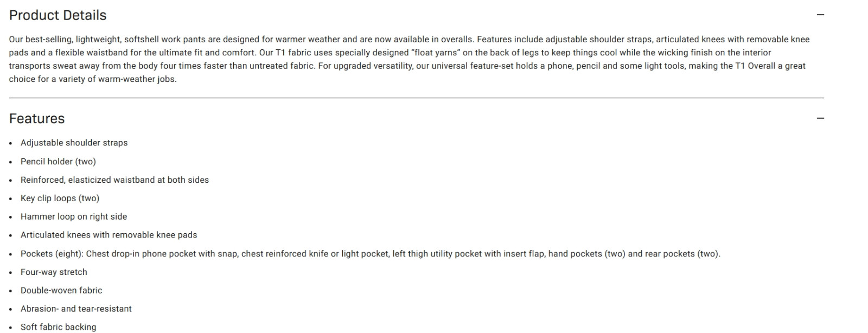Click the "float yarns" phrase in the description
Screen dimensions: 868x333
[436, 53]
